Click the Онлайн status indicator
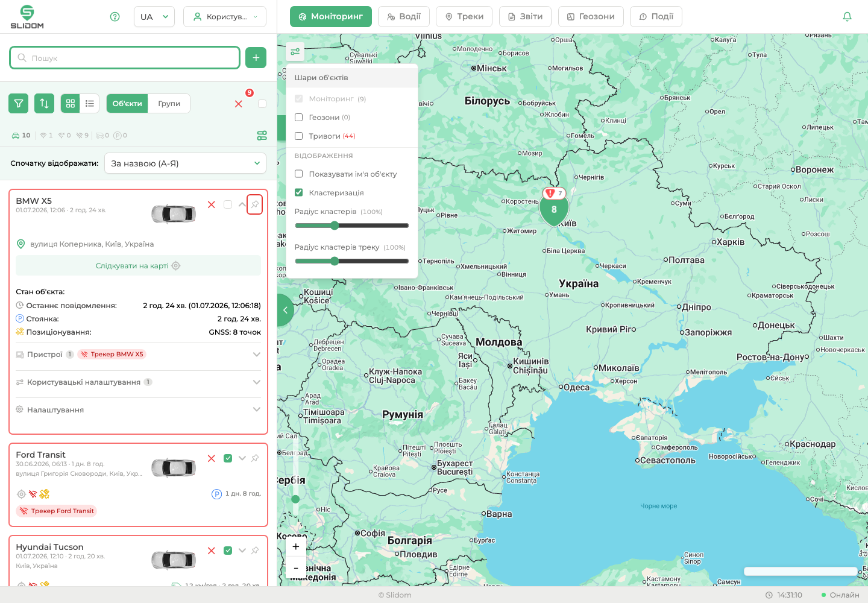The image size is (868, 603). click(840, 595)
